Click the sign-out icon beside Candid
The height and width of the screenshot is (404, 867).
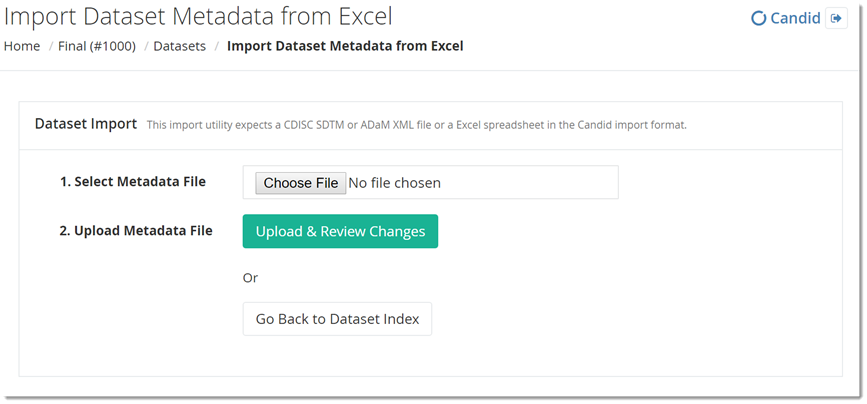[836, 18]
